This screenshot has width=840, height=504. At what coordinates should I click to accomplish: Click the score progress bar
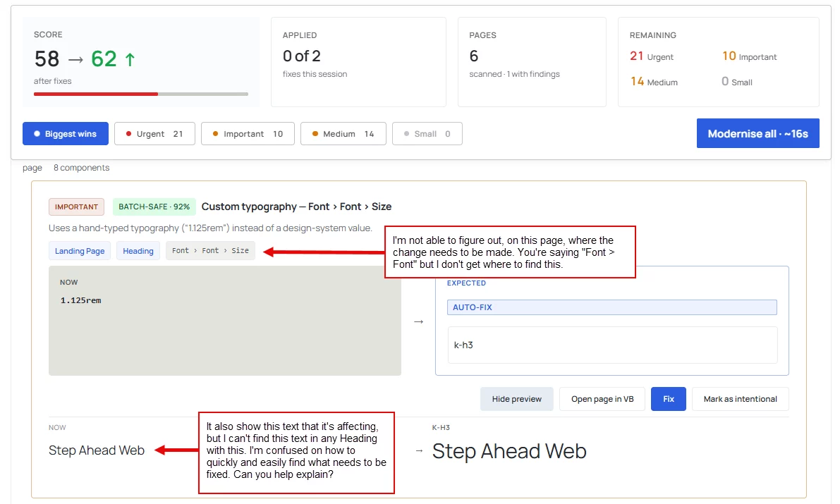[141, 94]
